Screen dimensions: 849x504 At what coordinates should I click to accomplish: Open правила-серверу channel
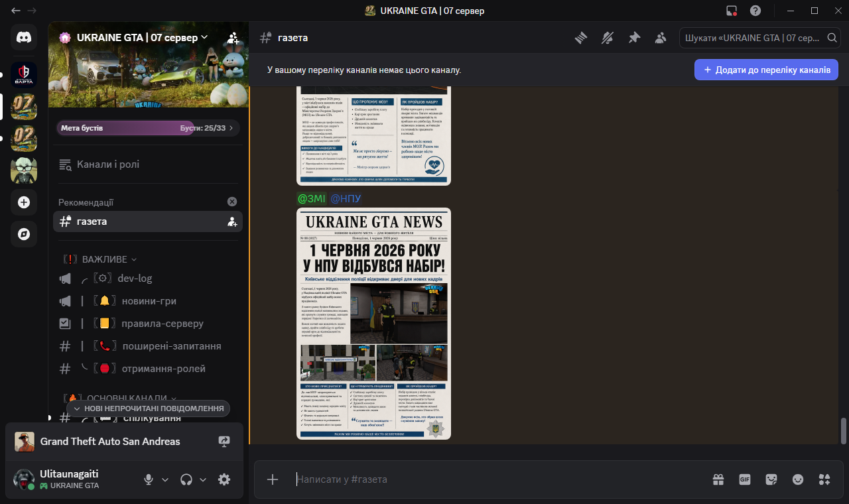(x=147, y=324)
